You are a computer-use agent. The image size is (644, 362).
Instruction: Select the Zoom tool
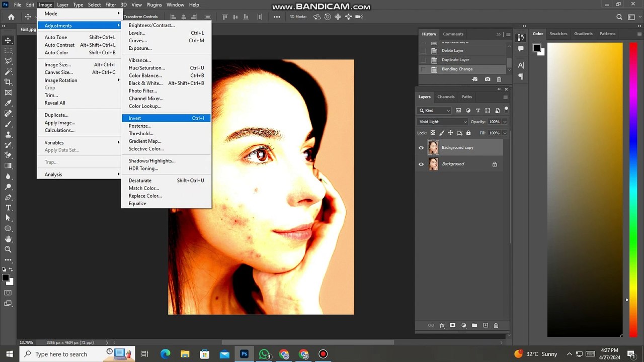[x=8, y=249]
